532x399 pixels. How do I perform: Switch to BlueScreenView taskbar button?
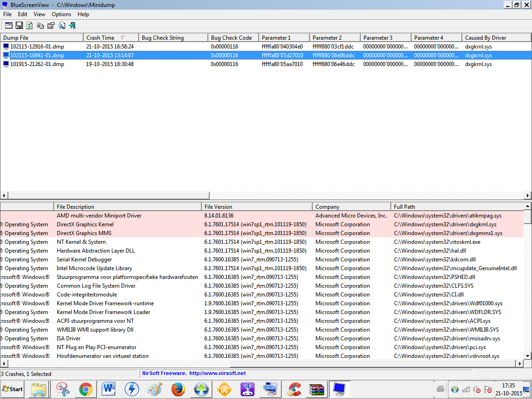point(339,389)
